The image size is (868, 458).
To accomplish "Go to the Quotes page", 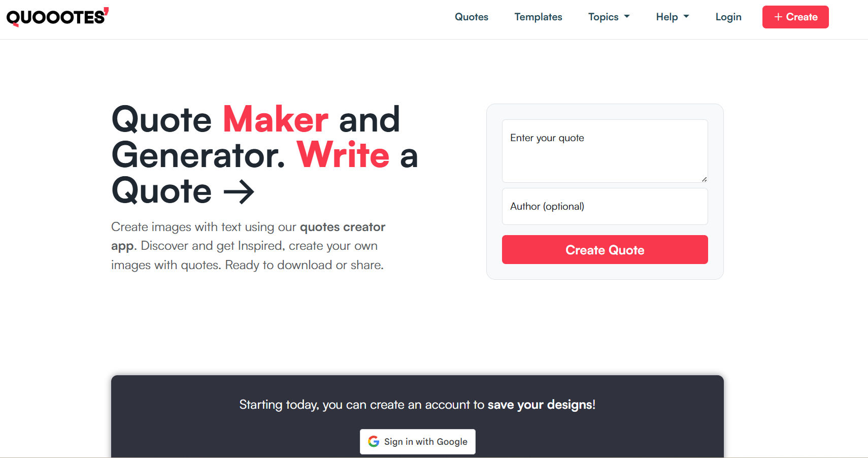I will (471, 17).
